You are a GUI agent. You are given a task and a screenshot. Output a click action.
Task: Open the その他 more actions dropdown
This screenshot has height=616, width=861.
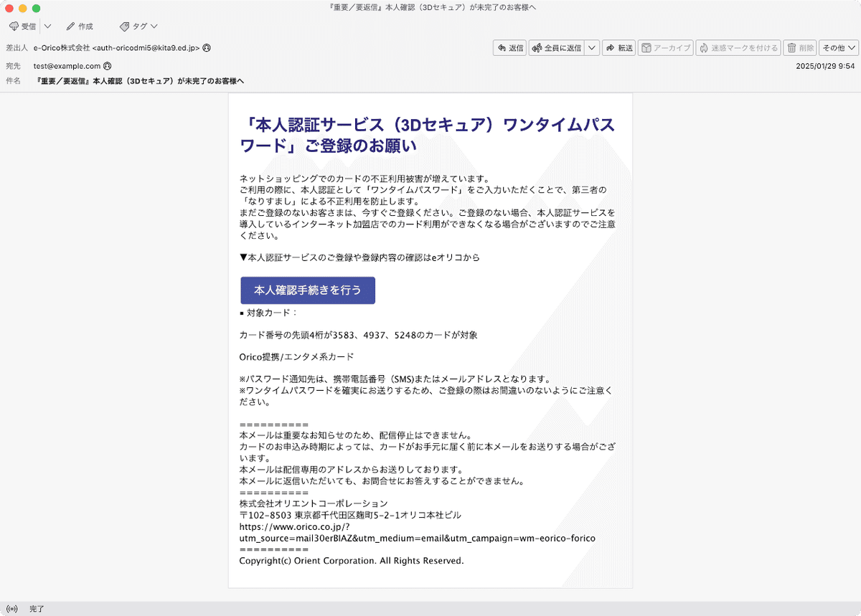[839, 48]
